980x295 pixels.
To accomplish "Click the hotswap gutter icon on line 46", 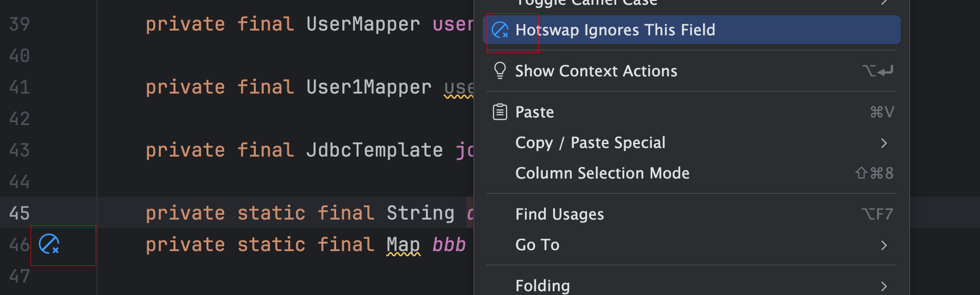I will pos(48,245).
